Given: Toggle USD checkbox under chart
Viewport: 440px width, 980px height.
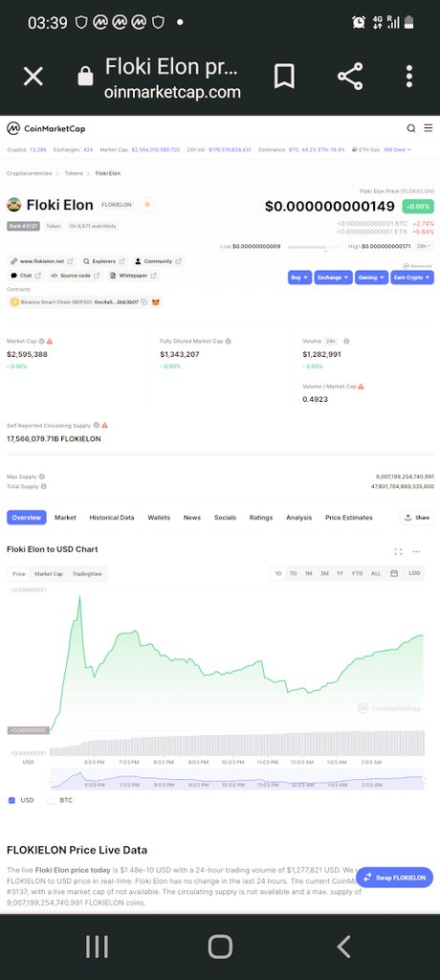Looking at the screenshot, I should [11, 800].
